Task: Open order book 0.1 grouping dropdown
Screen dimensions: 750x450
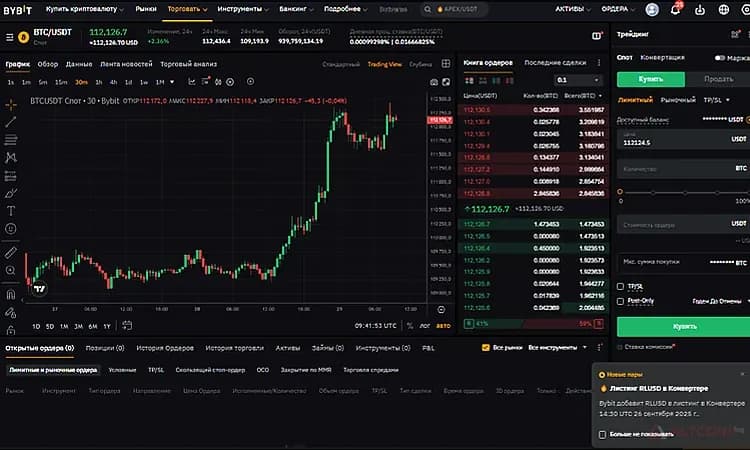Action: 578,80
